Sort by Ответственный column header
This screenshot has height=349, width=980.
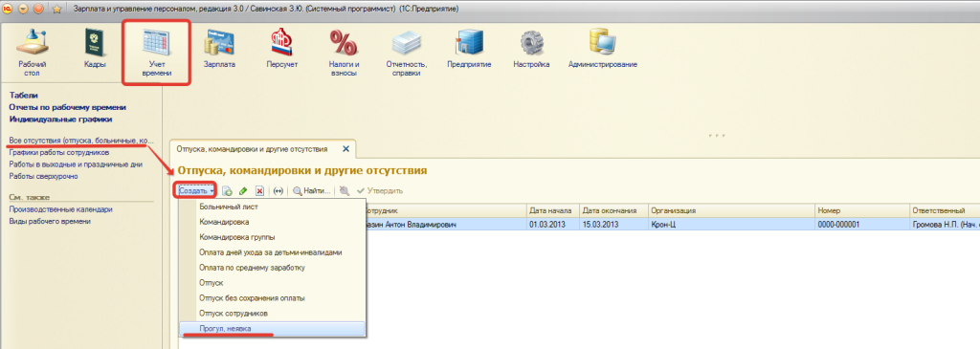point(945,211)
